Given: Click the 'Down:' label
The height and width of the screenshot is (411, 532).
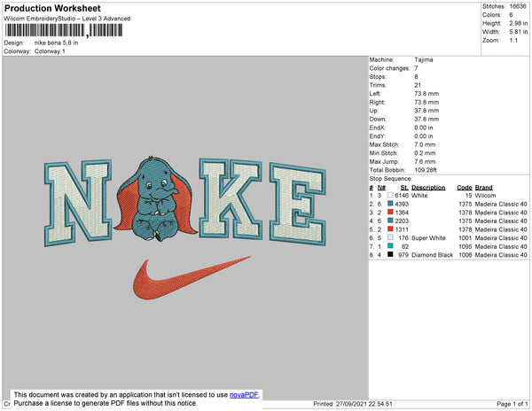Looking at the screenshot, I should coord(378,119).
